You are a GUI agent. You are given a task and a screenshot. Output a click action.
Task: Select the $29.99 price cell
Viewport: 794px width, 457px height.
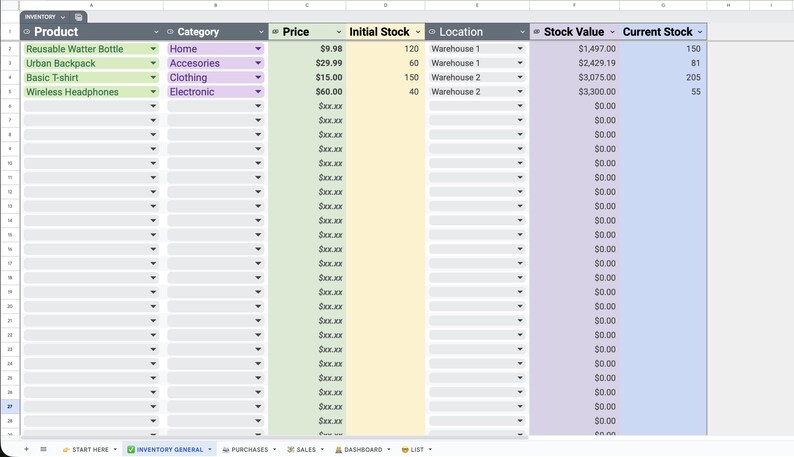pos(307,63)
